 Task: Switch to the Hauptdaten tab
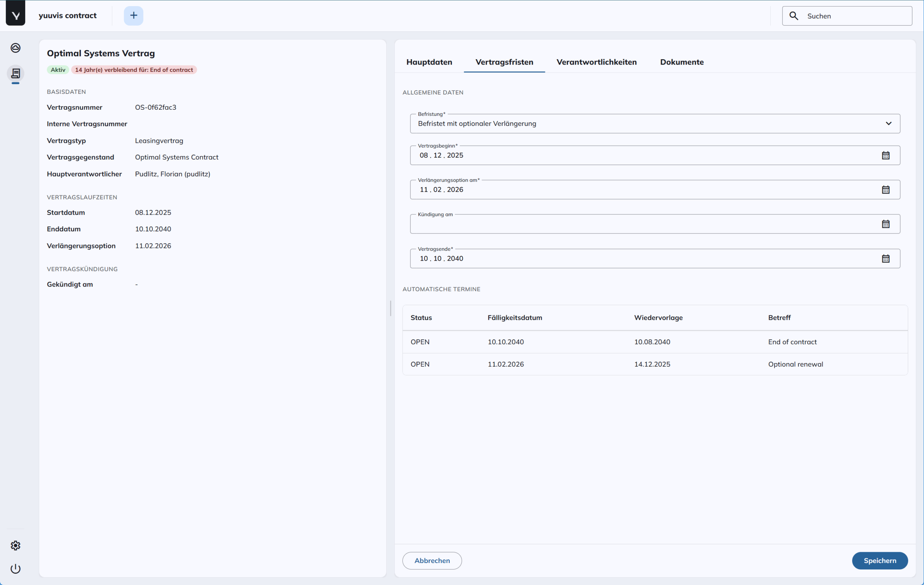429,62
